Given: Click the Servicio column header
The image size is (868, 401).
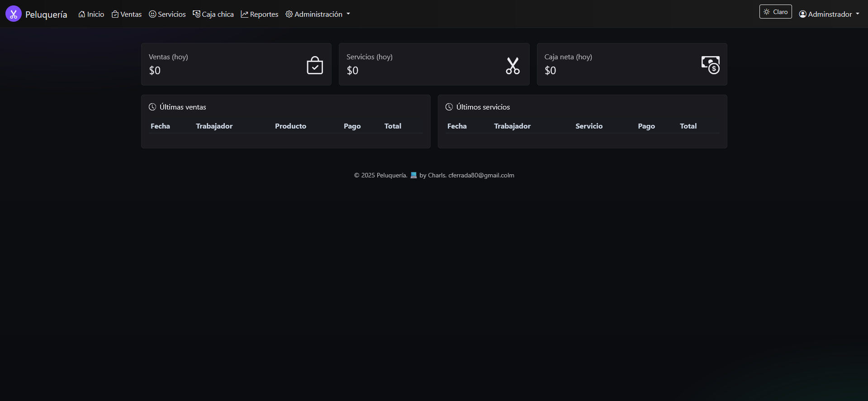Looking at the screenshot, I should 589,126.
